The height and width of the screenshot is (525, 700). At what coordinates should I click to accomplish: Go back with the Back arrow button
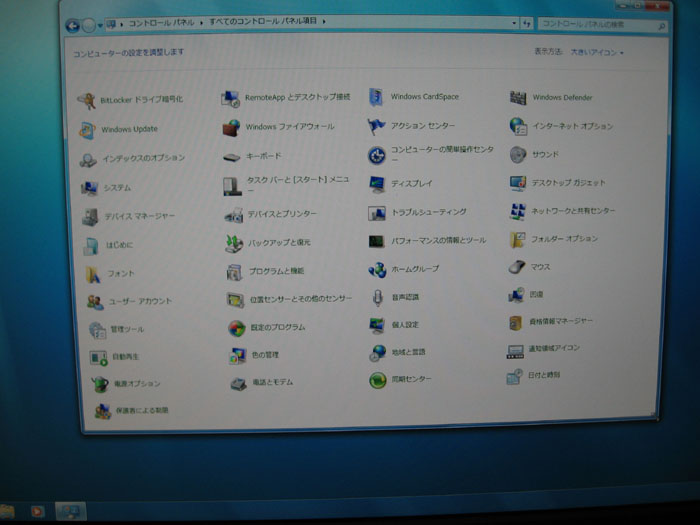click(72, 25)
